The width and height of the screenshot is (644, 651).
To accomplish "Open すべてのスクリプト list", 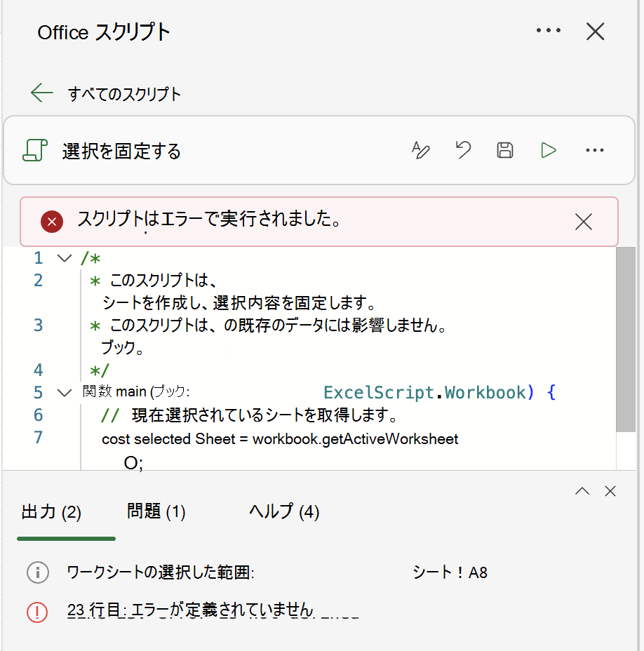I will (x=125, y=94).
